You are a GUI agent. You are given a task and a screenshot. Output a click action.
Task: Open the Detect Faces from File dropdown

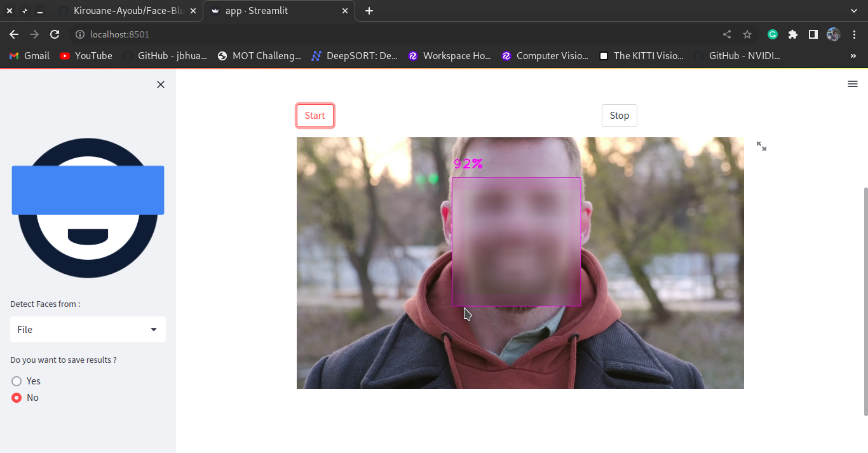[x=87, y=329]
